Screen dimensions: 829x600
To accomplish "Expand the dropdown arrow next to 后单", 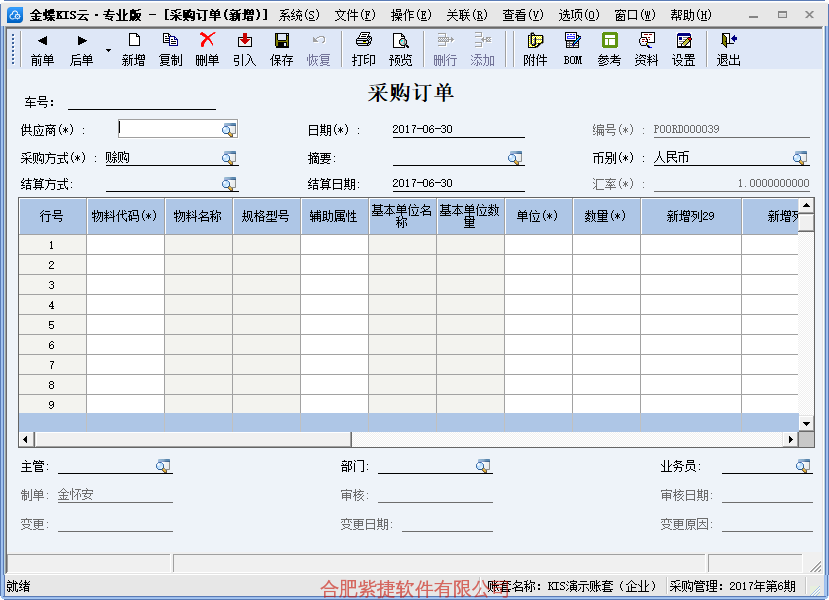I will point(108,49).
